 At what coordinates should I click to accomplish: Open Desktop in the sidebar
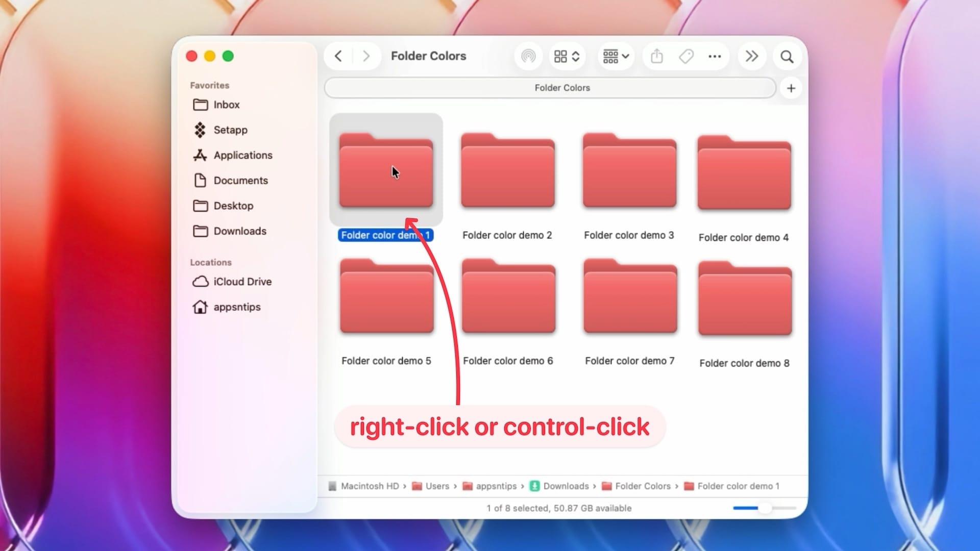coord(223,206)
